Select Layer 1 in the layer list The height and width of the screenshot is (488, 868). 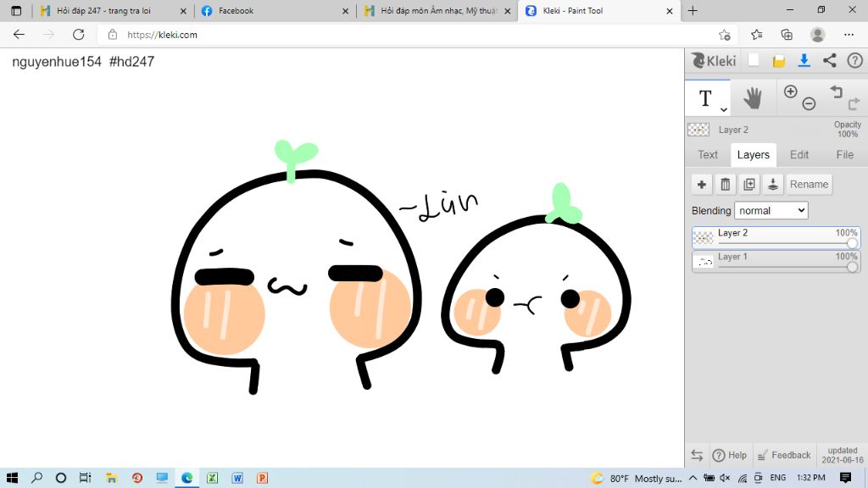tap(776, 261)
